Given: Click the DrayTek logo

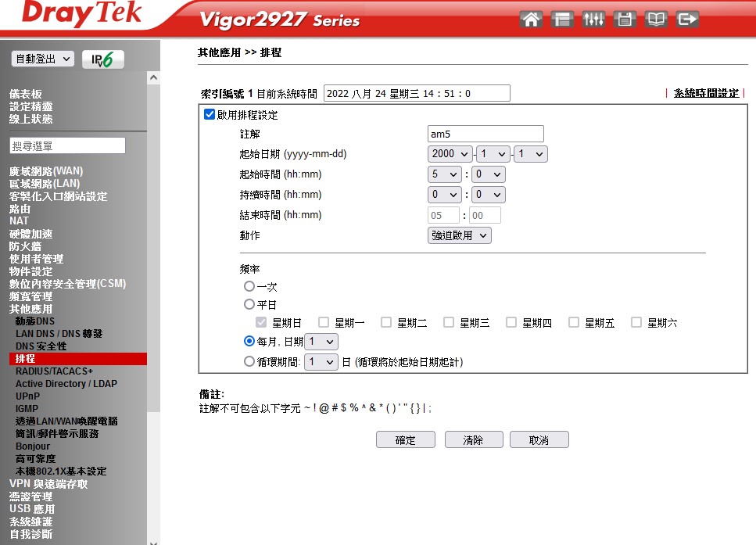Looking at the screenshot, I should point(82,13).
